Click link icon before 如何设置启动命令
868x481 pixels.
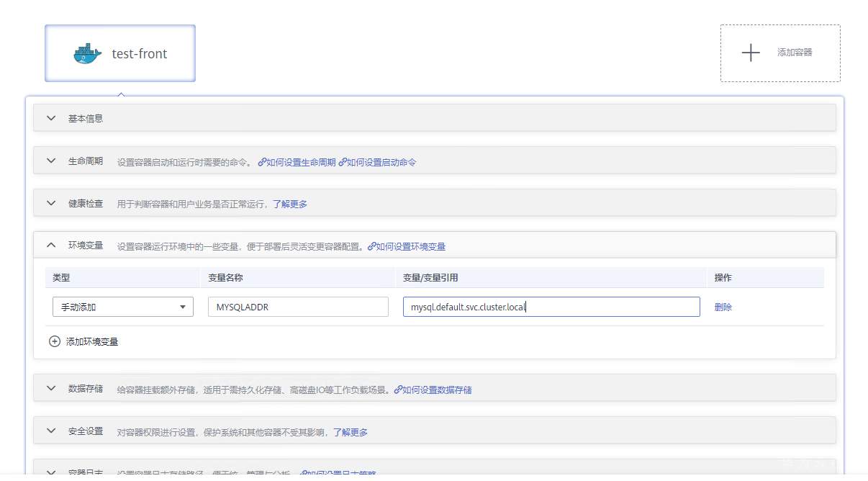pyautogui.click(x=343, y=162)
